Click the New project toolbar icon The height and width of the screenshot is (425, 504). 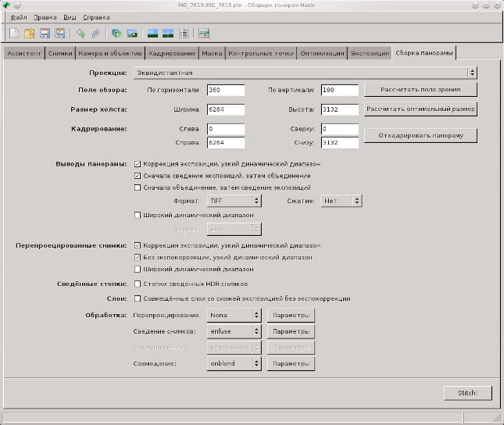pos(15,34)
